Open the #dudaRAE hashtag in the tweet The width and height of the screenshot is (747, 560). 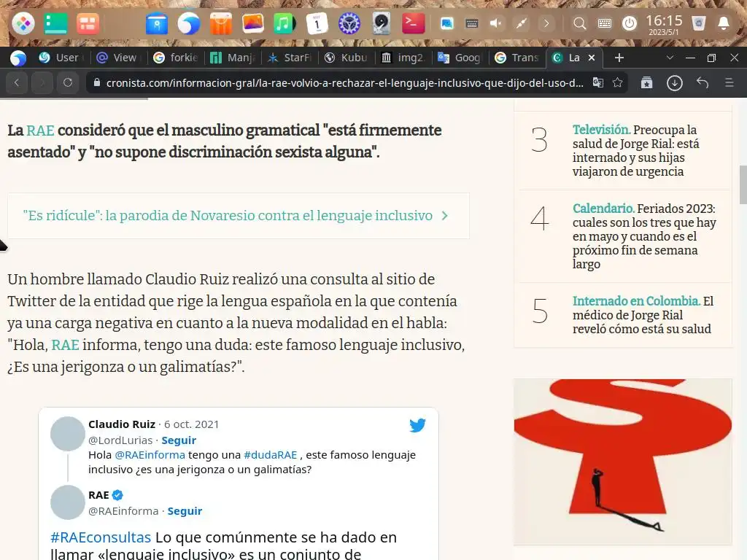[x=270, y=455]
